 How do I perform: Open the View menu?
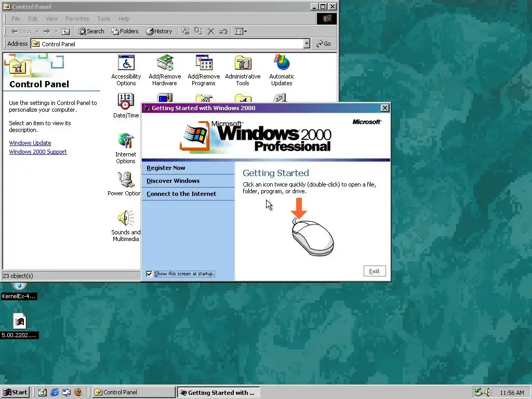tap(51, 19)
